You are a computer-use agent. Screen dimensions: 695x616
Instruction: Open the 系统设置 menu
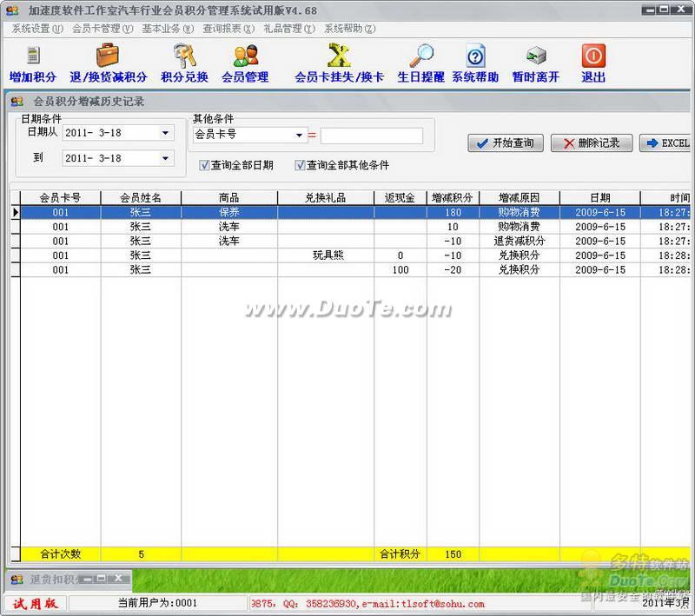(x=36, y=29)
